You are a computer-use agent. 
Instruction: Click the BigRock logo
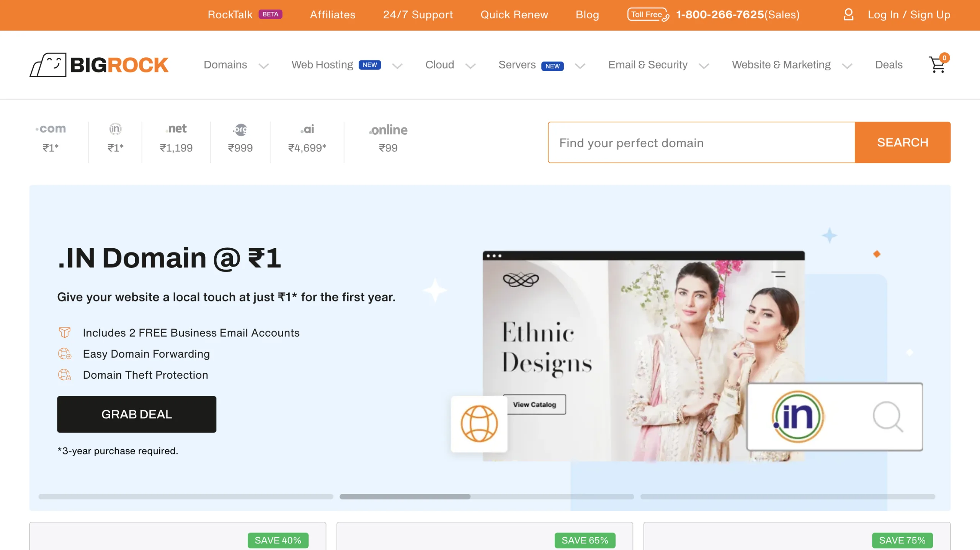click(99, 65)
